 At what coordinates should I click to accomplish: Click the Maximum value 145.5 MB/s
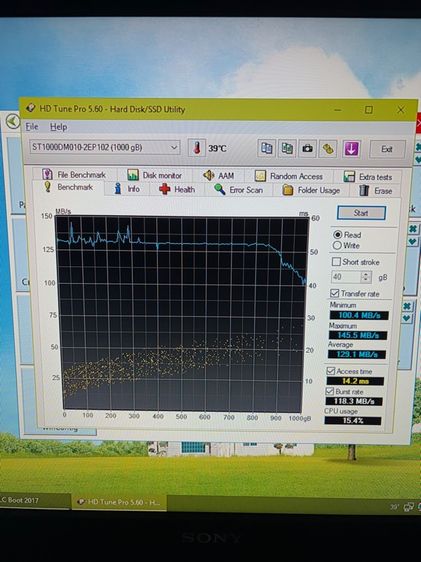(358, 335)
